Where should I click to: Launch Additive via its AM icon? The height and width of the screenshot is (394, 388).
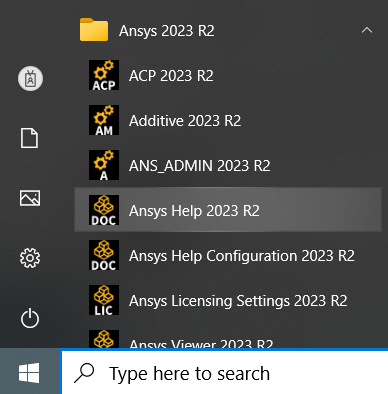[104, 120]
